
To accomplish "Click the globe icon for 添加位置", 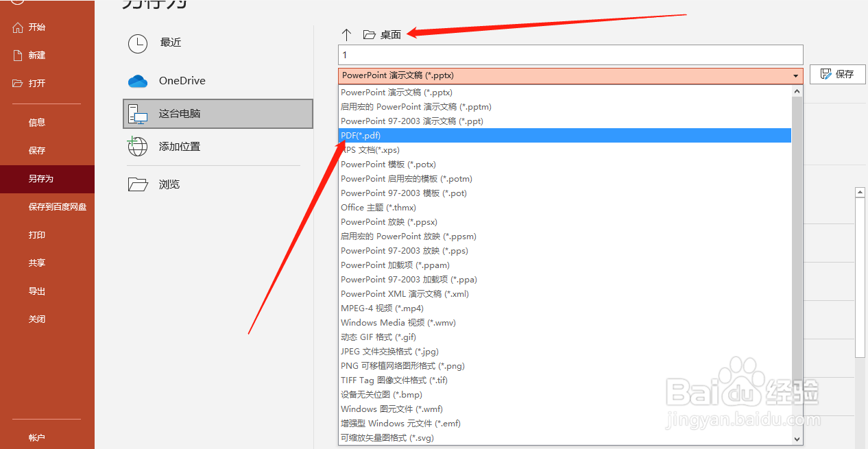I will (138, 147).
